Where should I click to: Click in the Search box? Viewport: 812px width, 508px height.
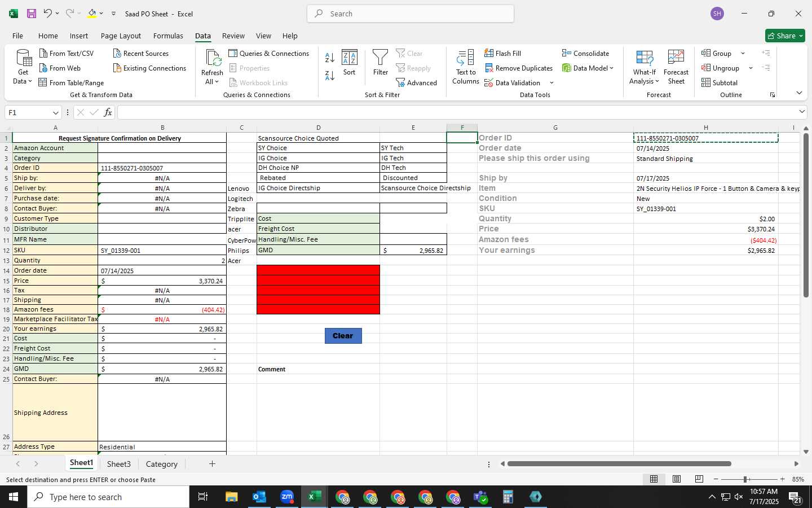(411, 14)
